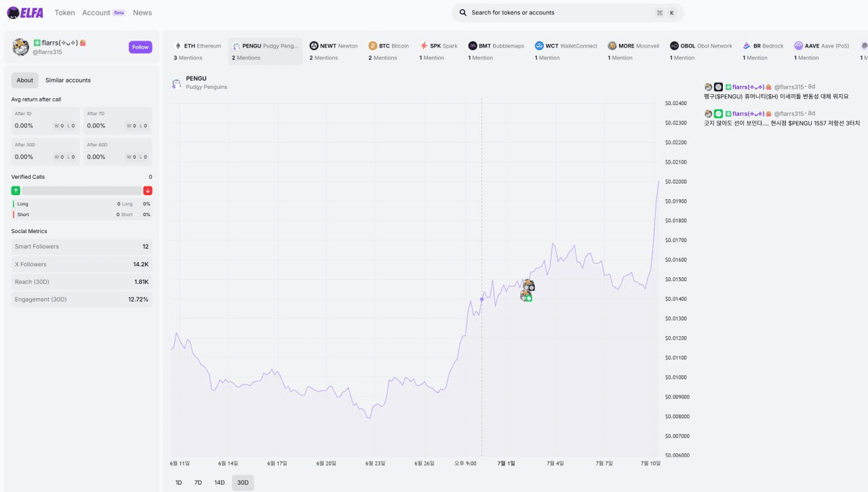Select the About tab

pyautogui.click(x=25, y=80)
